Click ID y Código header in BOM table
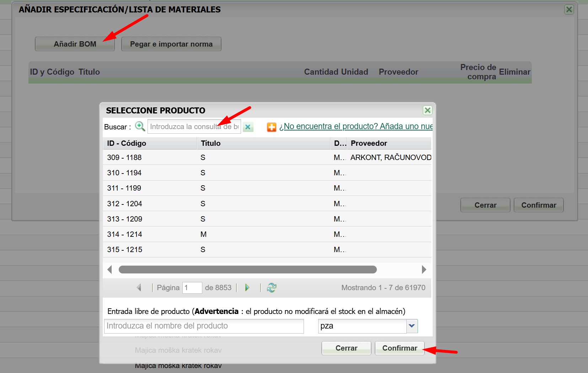This screenshot has width=588, height=373. pos(52,72)
